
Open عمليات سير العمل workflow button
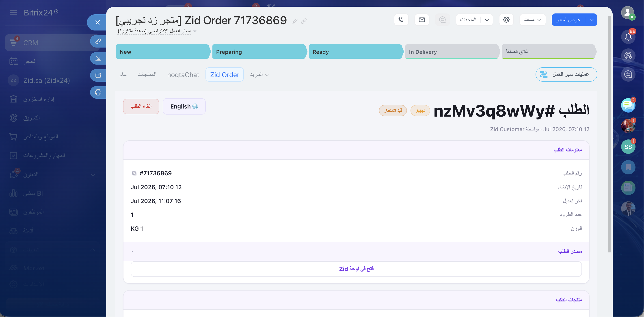[566, 74]
